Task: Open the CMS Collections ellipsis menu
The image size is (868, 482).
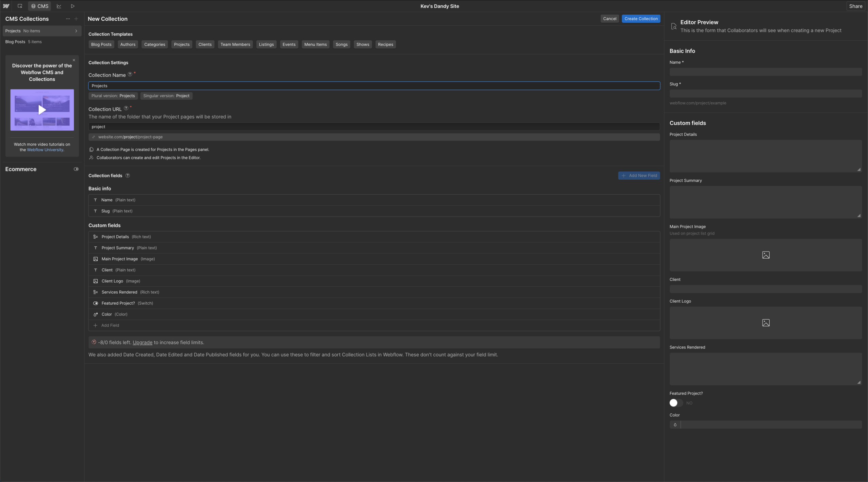Action: click(67, 19)
